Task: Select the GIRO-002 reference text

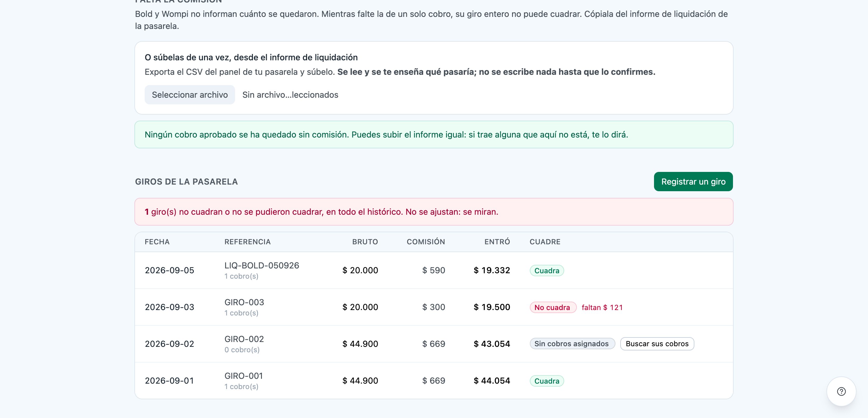Action: coord(244,339)
